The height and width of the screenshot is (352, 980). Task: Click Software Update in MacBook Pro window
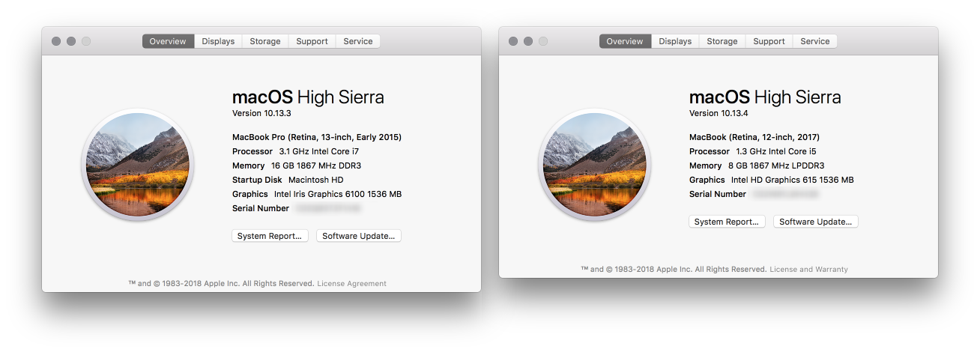[x=359, y=236]
